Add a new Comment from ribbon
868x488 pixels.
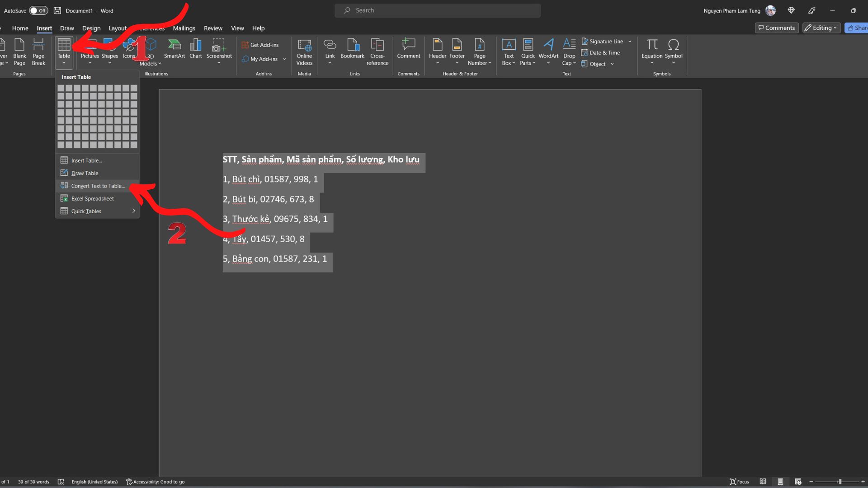click(409, 49)
